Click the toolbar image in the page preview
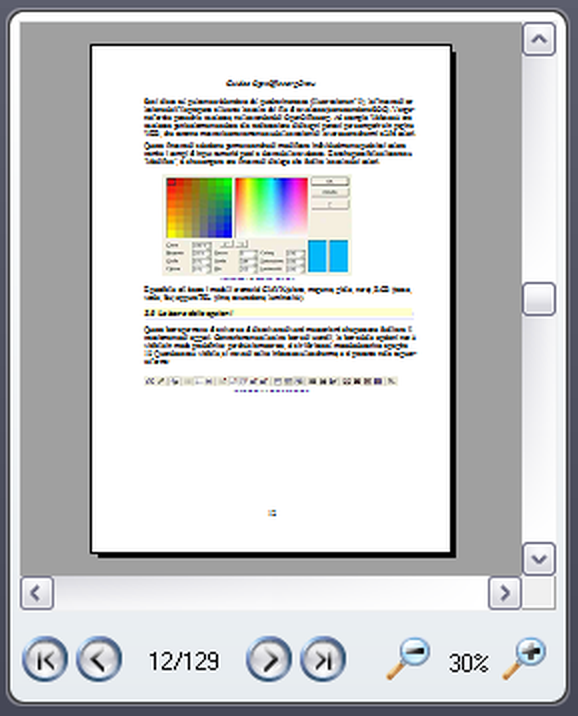The height and width of the screenshot is (716, 578). pos(271,381)
